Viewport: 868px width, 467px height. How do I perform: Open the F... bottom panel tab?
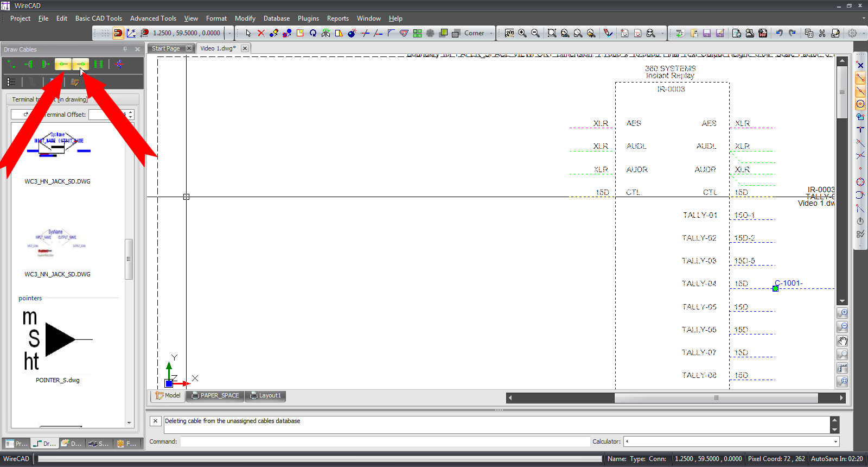coord(127,444)
